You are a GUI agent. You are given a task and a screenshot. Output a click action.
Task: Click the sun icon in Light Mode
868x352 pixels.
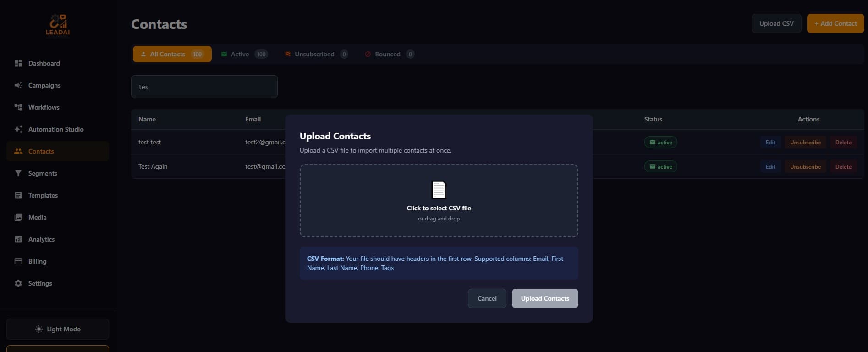pos(39,329)
